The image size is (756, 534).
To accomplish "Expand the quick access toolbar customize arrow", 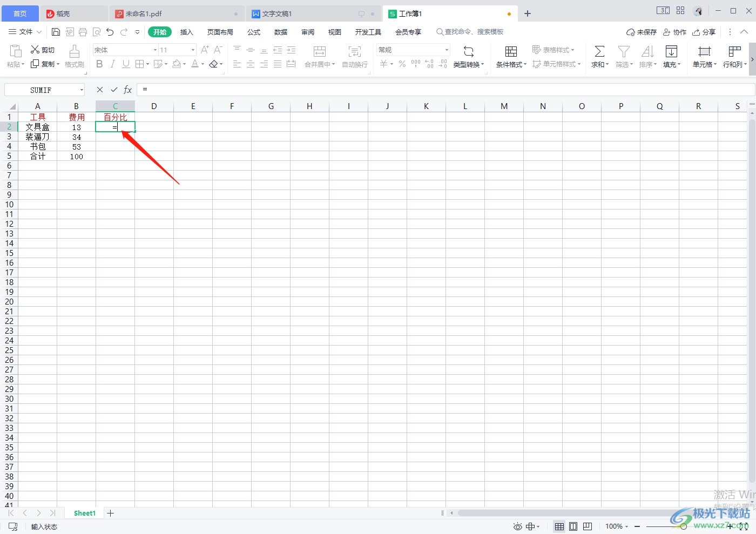I will [138, 32].
